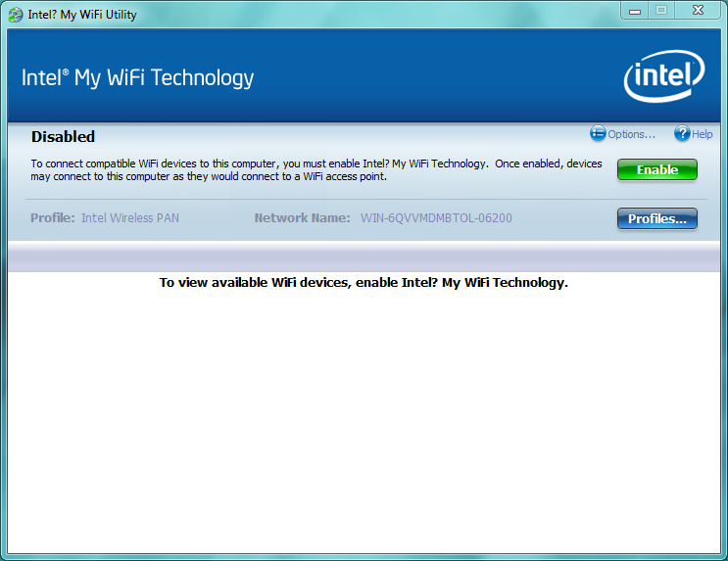Minimize the My WiFi Utility window
This screenshot has height=561, width=728.
pyautogui.click(x=635, y=11)
